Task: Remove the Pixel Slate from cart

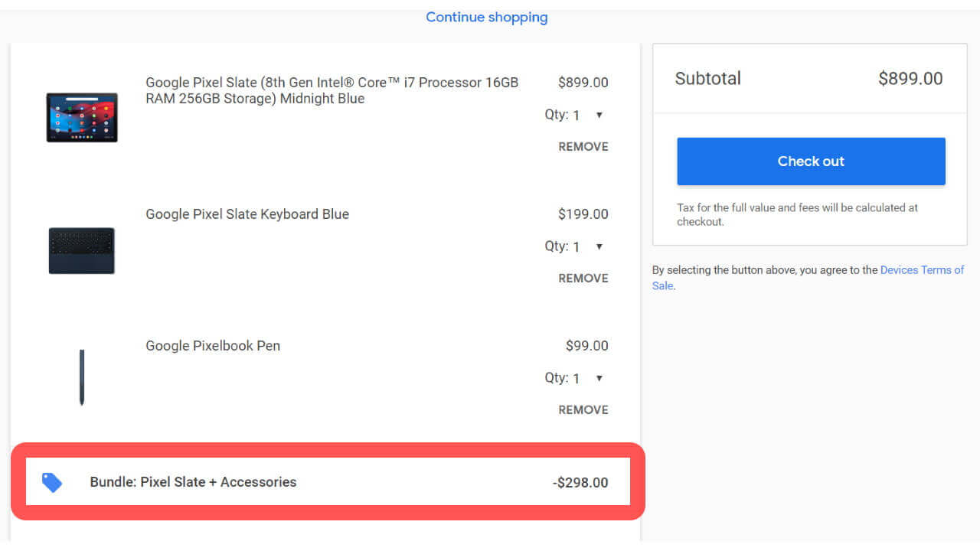Action: 583,147
